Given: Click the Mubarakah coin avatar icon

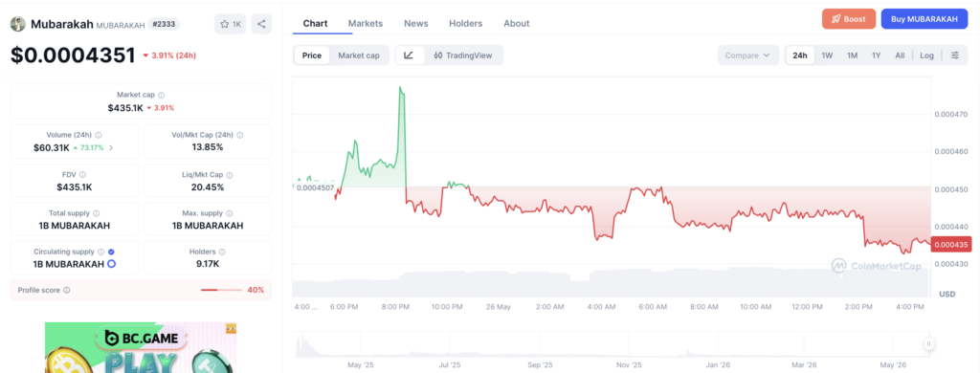Looking at the screenshot, I should pos(18,24).
